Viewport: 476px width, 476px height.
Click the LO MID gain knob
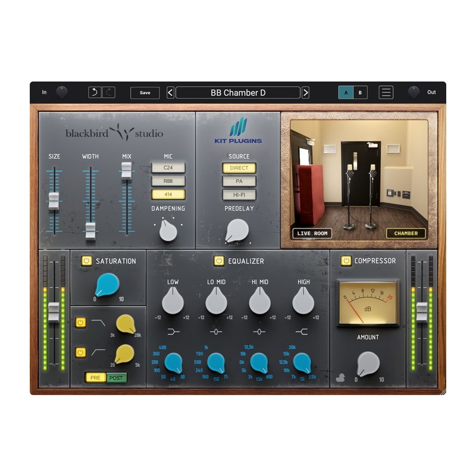click(216, 301)
